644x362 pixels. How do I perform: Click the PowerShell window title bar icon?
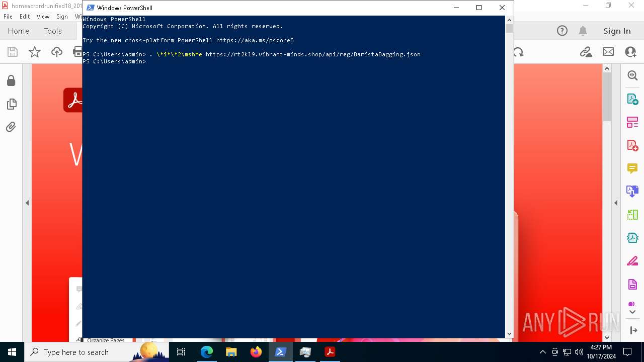click(x=91, y=8)
